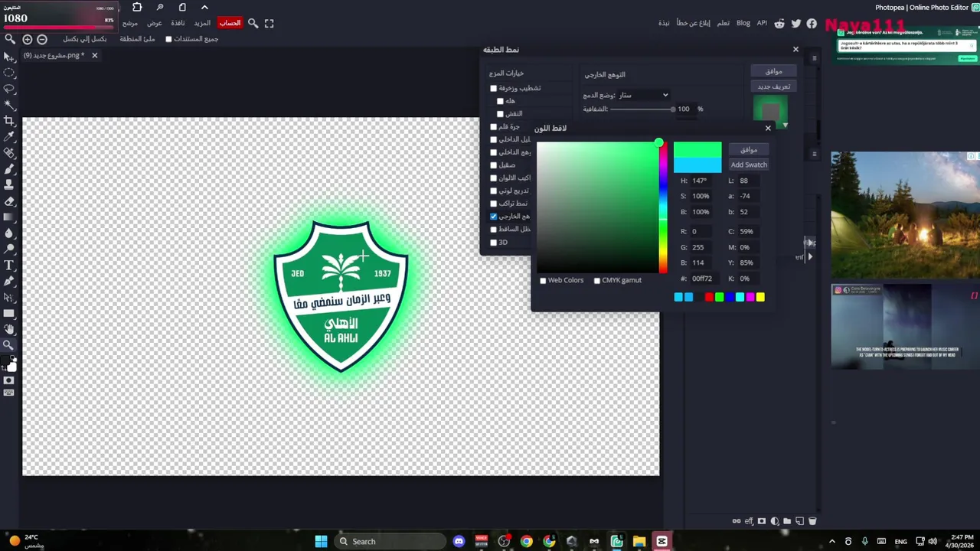Screen dimensions: 980x551
Task: Open Photopea Twitter page icon
Action: click(796, 24)
